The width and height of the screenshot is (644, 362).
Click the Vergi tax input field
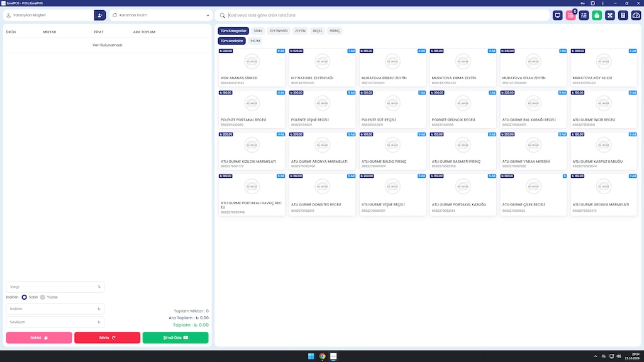pyautogui.click(x=55, y=287)
